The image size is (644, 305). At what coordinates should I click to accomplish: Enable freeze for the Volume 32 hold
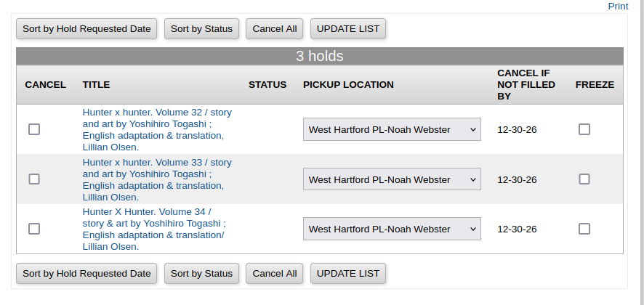(584, 129)
